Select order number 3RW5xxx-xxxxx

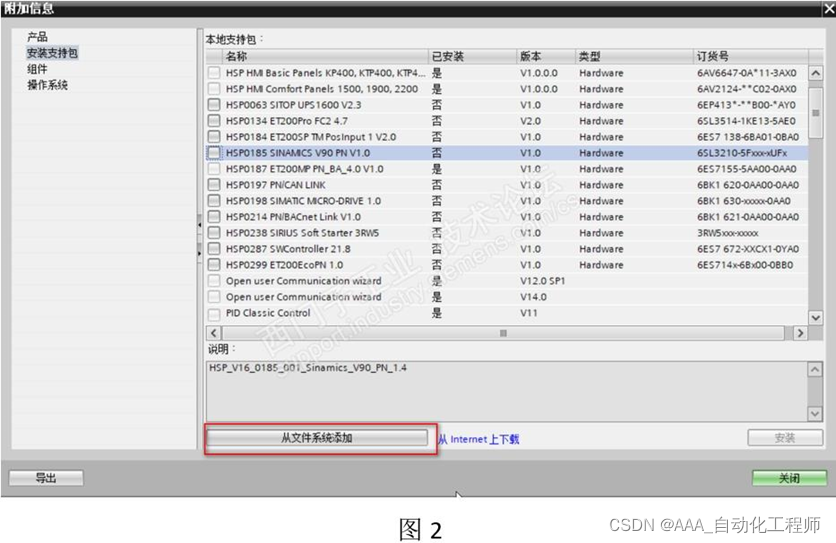coord(727,233)
